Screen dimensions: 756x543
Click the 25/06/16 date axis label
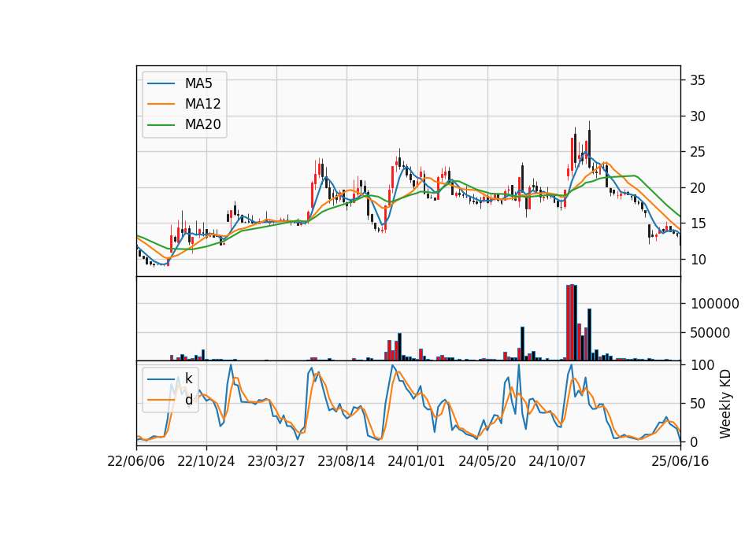point(680,461)
